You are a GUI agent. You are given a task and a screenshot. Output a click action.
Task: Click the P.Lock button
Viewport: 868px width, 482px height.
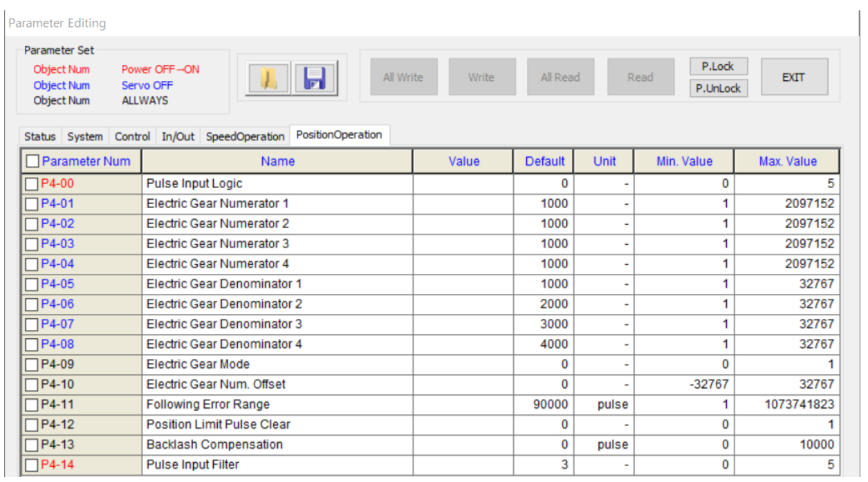coord(719,66)
